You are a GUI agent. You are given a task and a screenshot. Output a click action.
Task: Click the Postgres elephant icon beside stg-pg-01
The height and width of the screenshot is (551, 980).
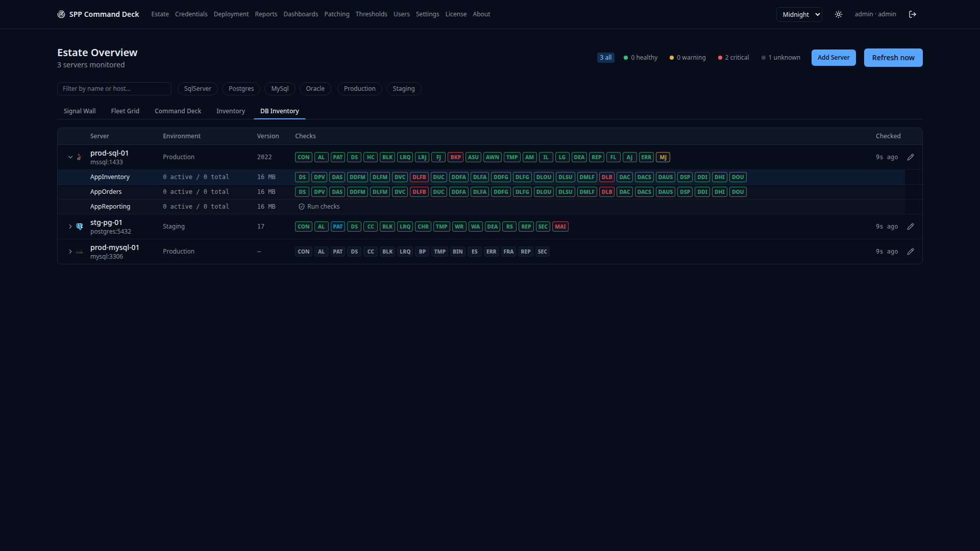tap(80, 227)
